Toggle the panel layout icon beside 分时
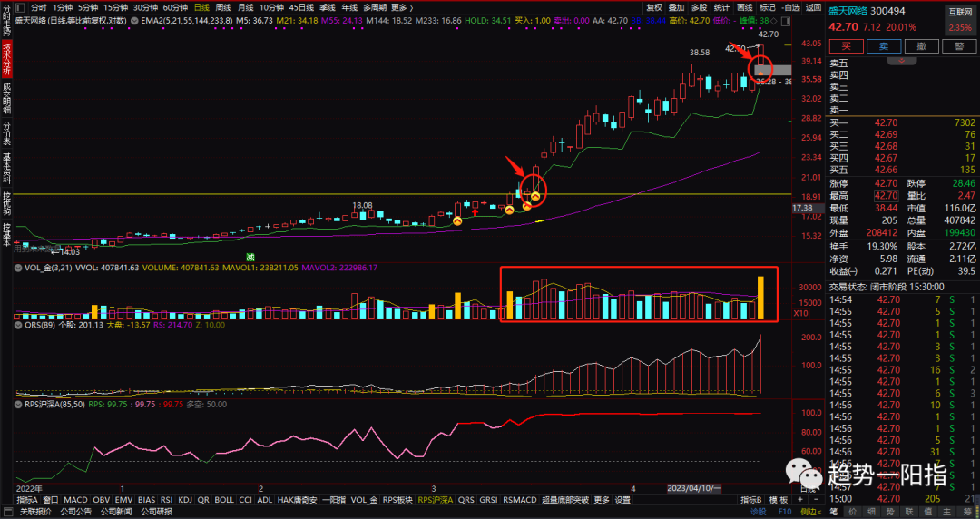This screenshot has width=980, height=519. click(20, 7)
